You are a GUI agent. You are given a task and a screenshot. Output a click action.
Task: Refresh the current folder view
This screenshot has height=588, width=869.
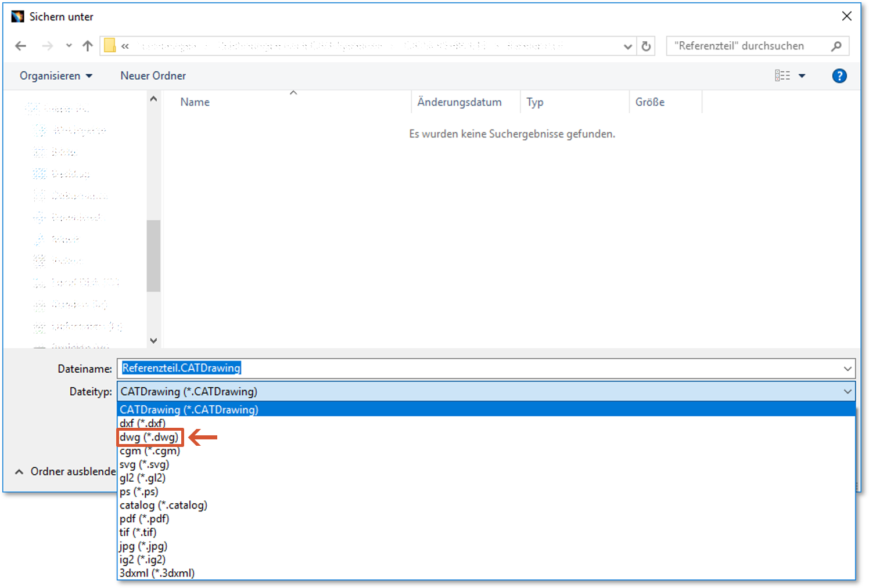coord(646,46)
